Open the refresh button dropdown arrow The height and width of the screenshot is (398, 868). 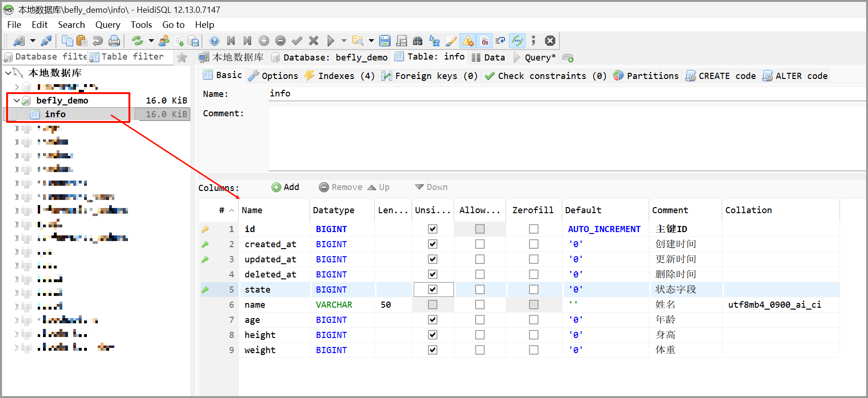pos(151,41)
